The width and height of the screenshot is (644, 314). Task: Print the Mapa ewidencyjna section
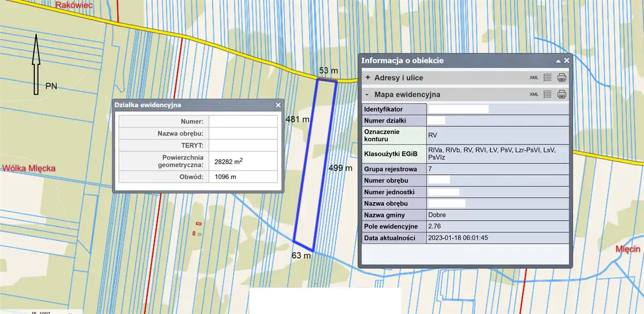tap(562, 95)
